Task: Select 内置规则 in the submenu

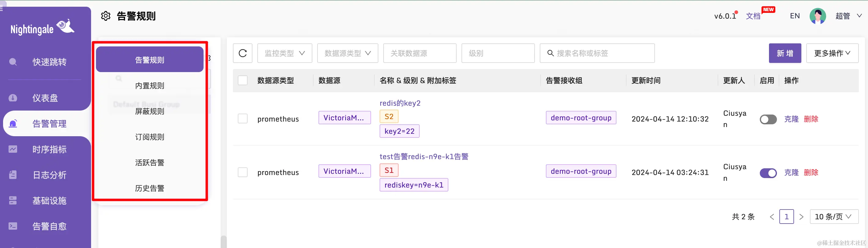Action: tap(150, 86)
